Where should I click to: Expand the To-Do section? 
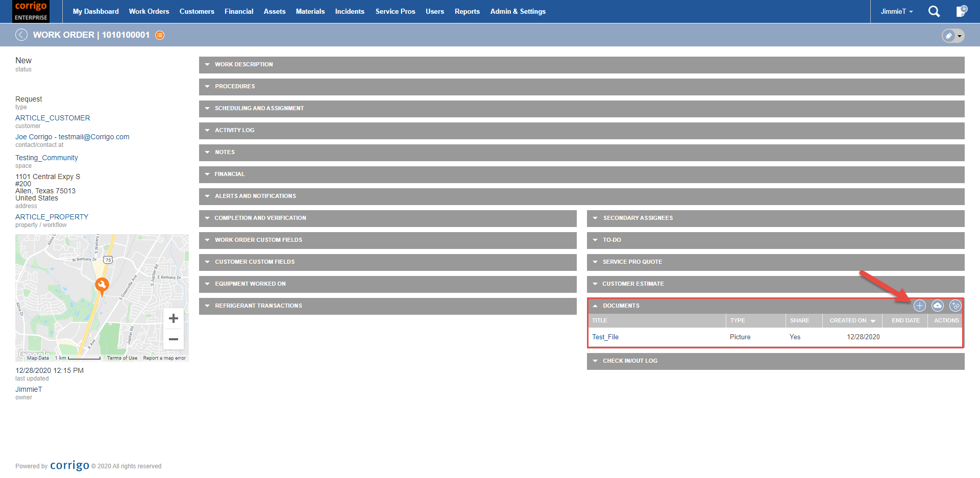click(x=776, y=240)
